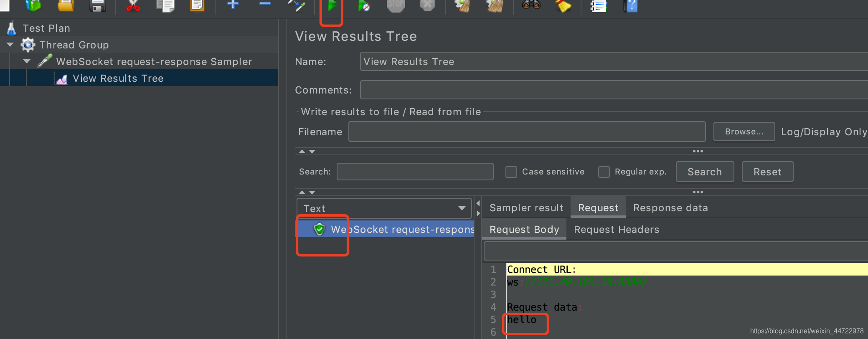Image resolution: width=868 pixels, height=339 pixels.
Task: Click the Copy toolbar icon
Action: (x=165, y=5)
